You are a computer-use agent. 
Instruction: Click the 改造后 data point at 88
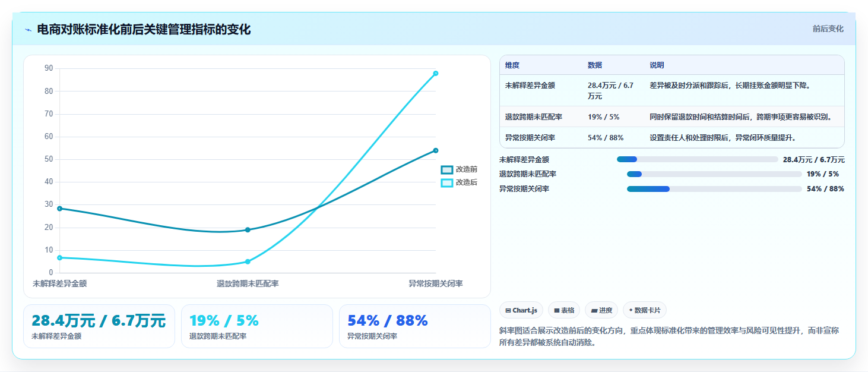point(436,74)
